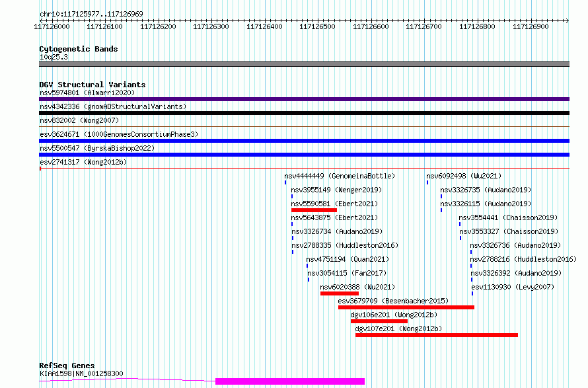
Task: Select the purple nsv5974801 variant bar
Action: pos(304,99)
